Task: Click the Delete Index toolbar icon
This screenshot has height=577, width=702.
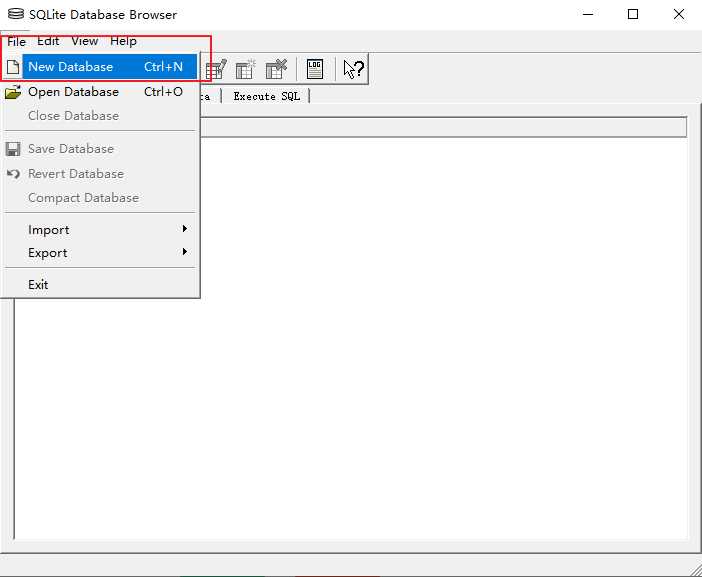Action: click(276, 69)
